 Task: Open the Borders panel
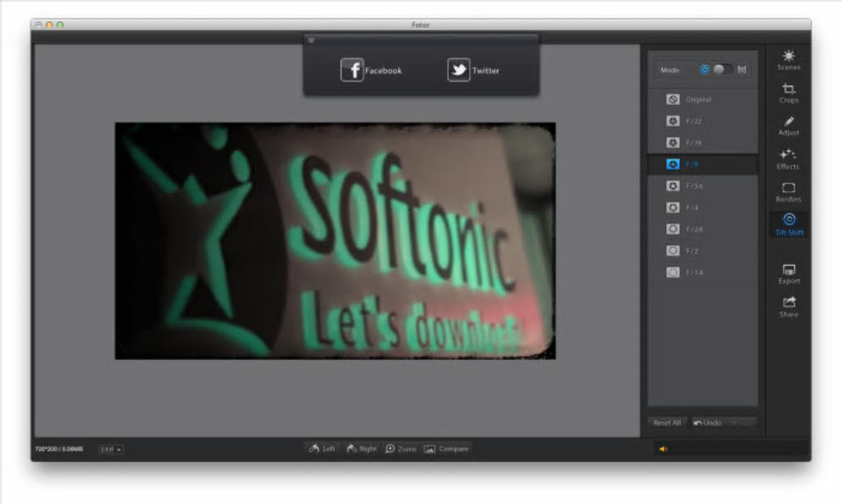788,192
